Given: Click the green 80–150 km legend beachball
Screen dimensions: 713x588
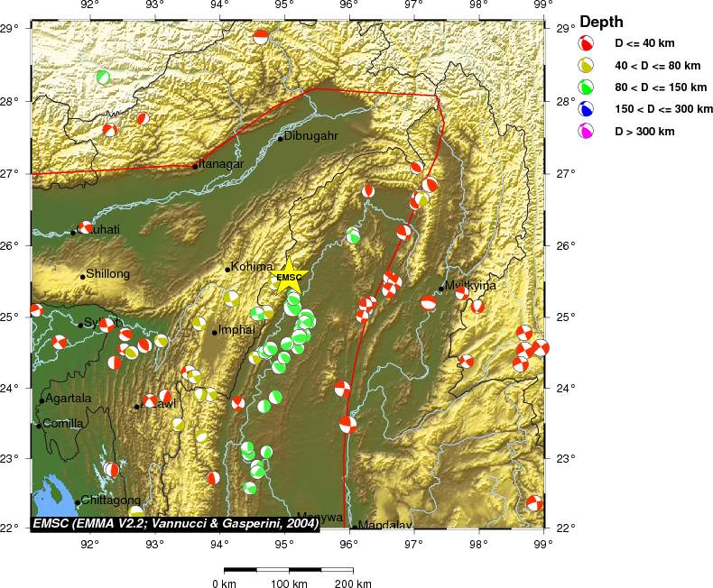Looking at the screenshot, I should 587,87.
